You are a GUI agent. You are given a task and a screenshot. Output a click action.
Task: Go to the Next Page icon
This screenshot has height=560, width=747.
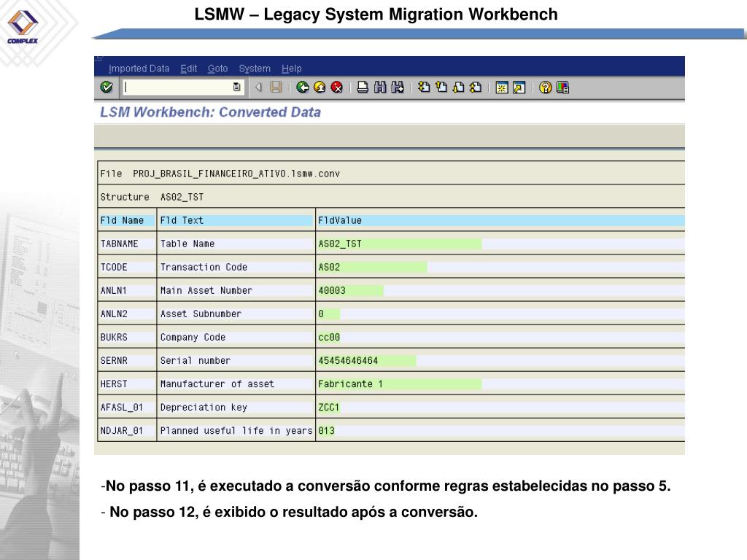pos(458,87)
